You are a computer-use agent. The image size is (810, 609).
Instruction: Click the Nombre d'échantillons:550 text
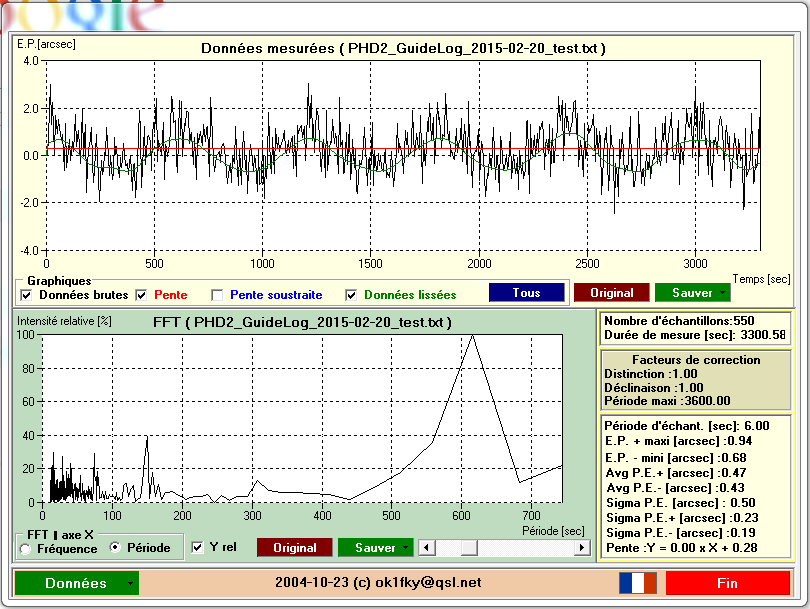pos(679,321)
